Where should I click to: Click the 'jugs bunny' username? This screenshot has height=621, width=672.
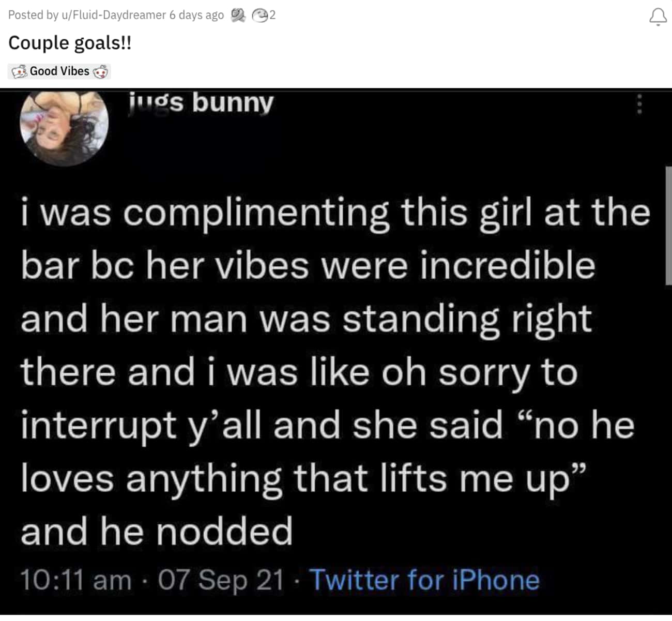click(x=201, y=102)
